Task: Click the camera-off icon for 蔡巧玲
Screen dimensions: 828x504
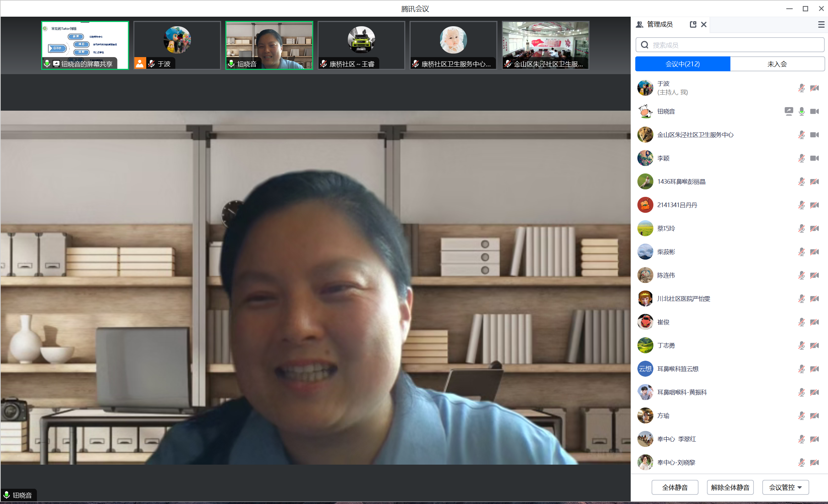Action: [x=815, y=228]
